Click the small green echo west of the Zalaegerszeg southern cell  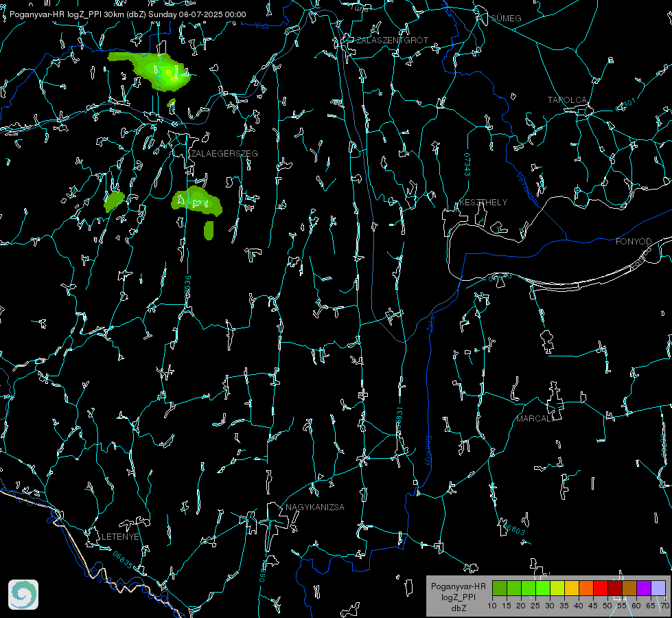point(114,201)
